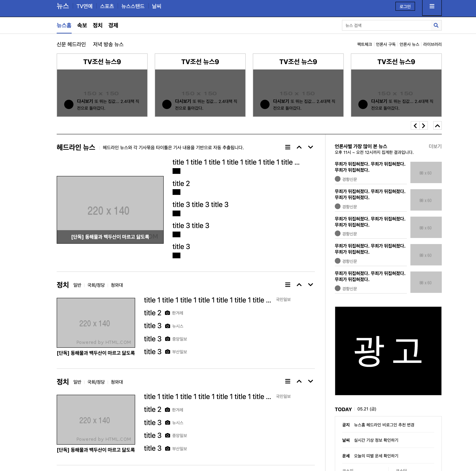476x471 pixels.
Task: Click the black play circle in first TV조선 card
Action: click(69, 104)
